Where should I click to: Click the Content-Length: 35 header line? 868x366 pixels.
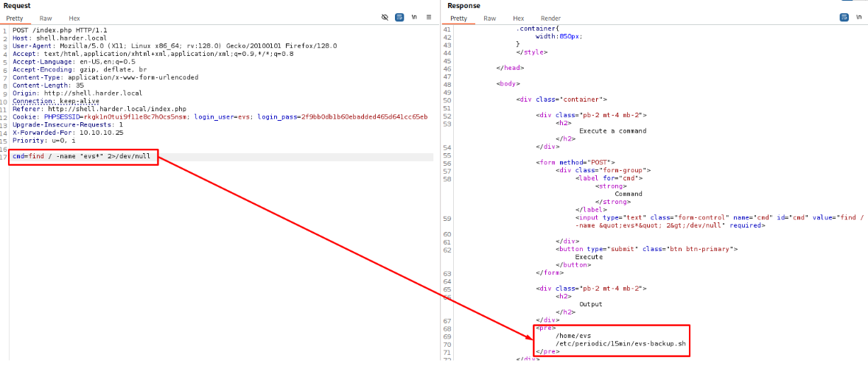(x=48, y=85)
